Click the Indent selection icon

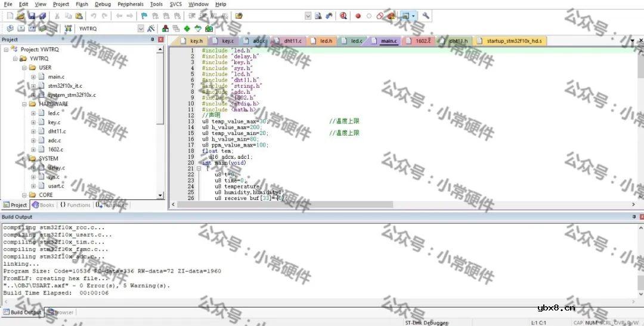click(192, 16)
